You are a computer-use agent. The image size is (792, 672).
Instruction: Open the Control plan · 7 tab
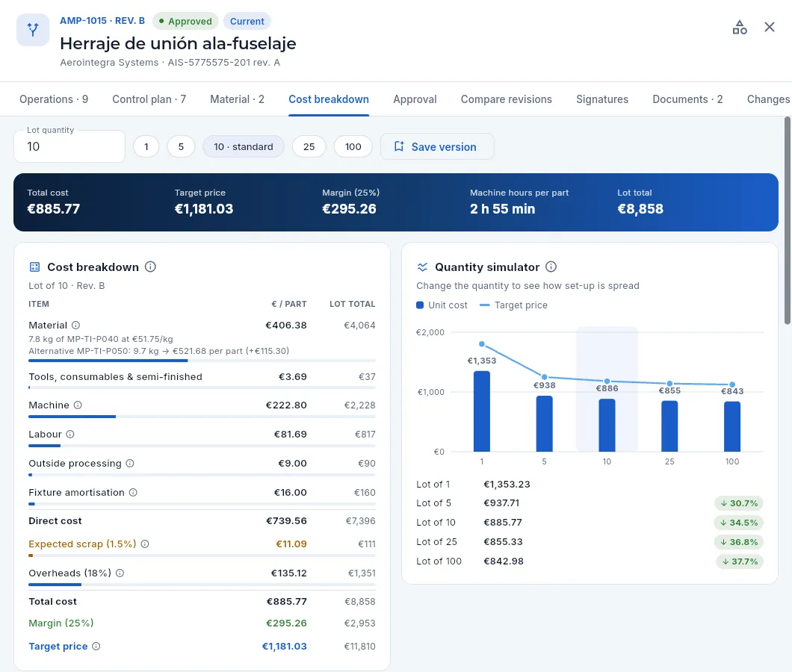(149, 99)
